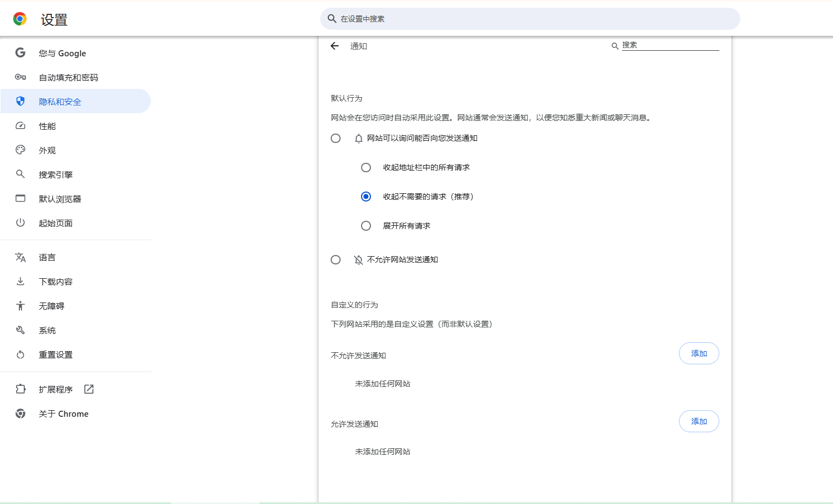Screen dimensions: 833x504
Task: Click the crossed-out bell icon beside 不允许网站发送通知
Action: click(x=359, y=260)
